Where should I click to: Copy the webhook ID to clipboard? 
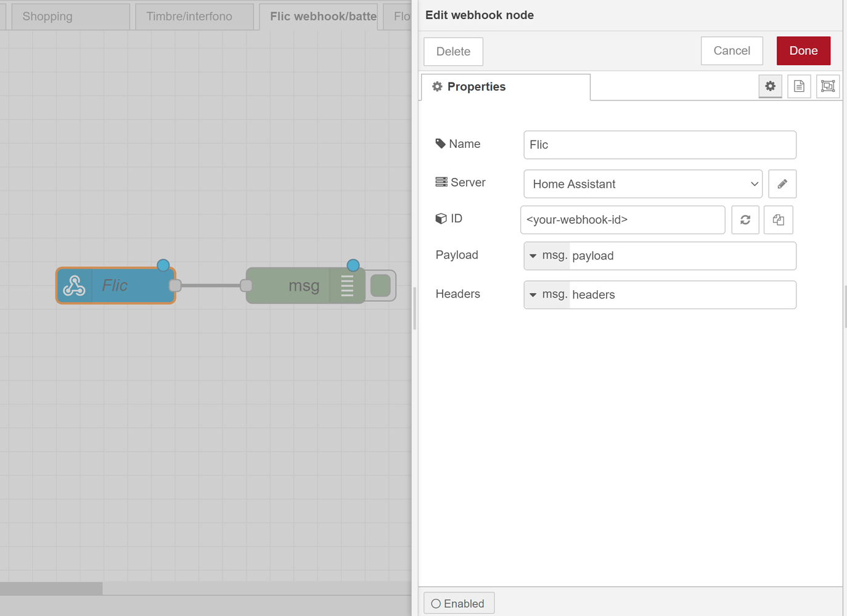(778, 220)
